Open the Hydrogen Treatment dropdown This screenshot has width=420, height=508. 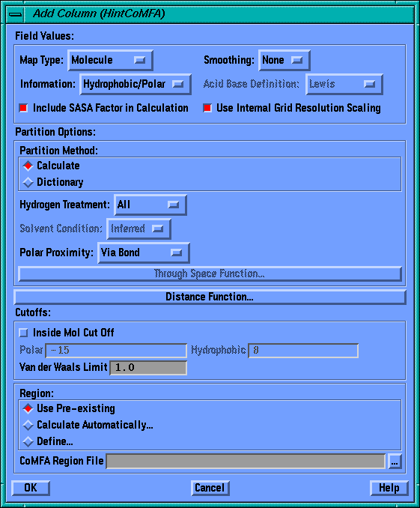(150, 205)
